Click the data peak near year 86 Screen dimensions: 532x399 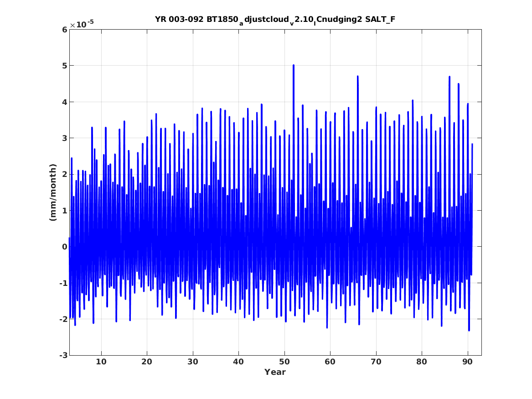click(449, 78)
